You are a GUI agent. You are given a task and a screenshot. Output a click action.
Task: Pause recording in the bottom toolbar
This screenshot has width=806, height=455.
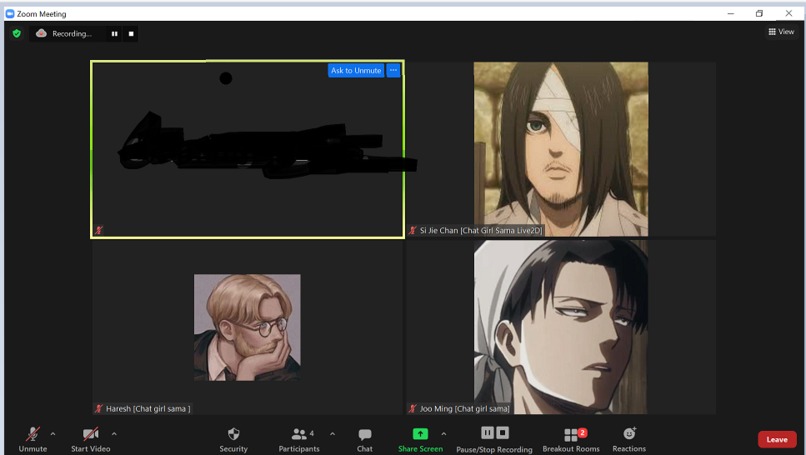(x=487, y=433)
